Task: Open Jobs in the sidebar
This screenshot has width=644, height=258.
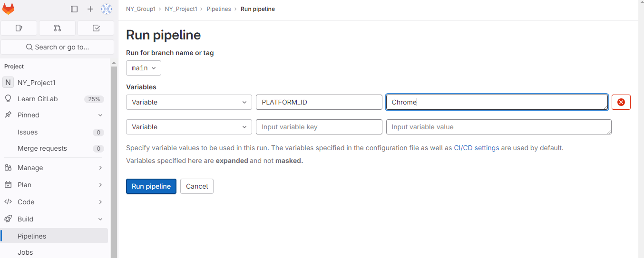Action: pyautogui.click(x=25, y=252)
